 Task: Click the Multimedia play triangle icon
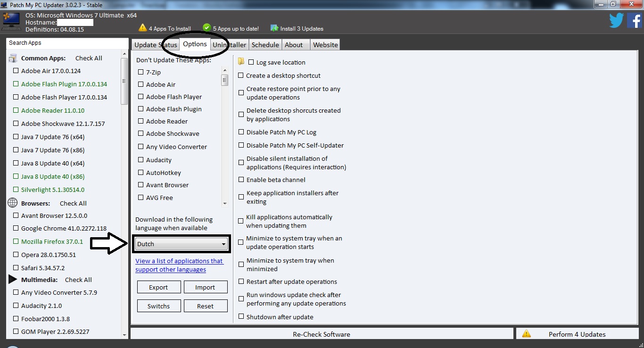click(13, 280)
